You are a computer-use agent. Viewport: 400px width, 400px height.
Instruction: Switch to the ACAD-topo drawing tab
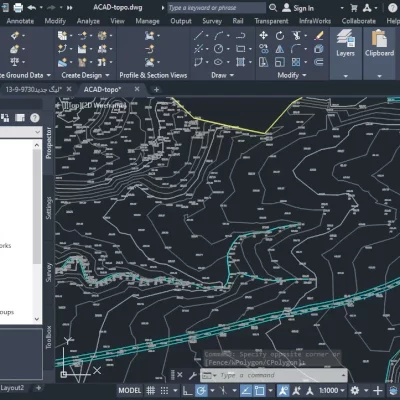click(103, 89)
